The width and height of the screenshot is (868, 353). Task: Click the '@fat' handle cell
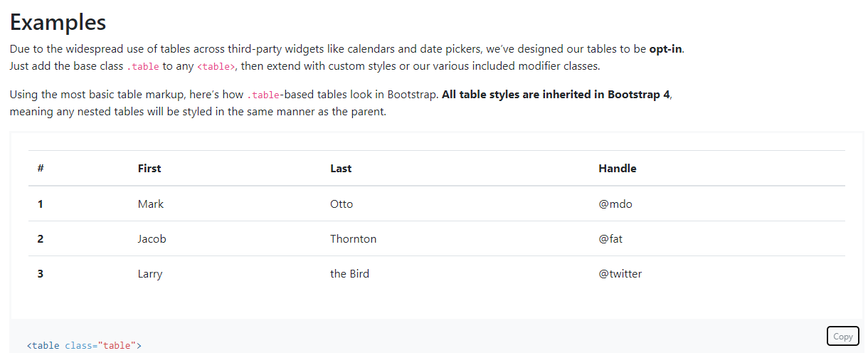[x=610, y=239]
